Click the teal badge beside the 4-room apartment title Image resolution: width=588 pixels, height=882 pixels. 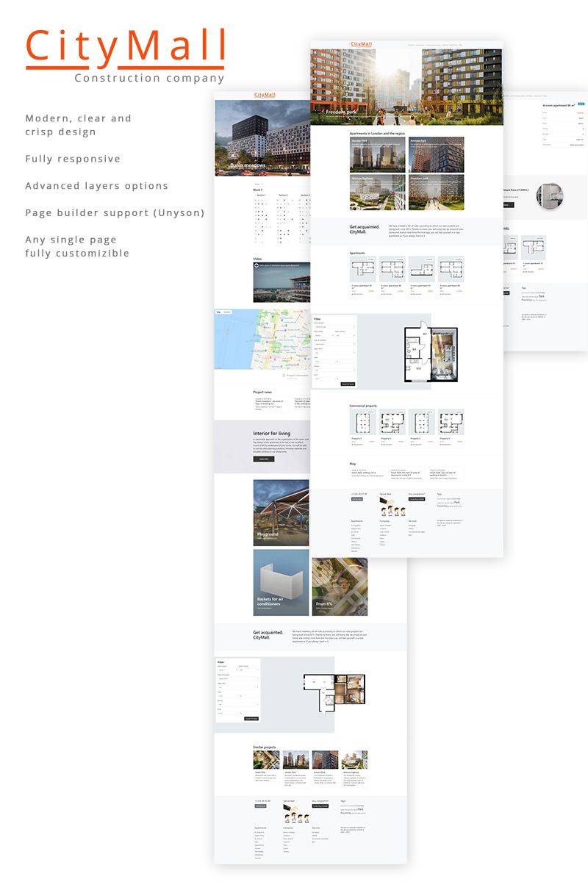(581, 104)
